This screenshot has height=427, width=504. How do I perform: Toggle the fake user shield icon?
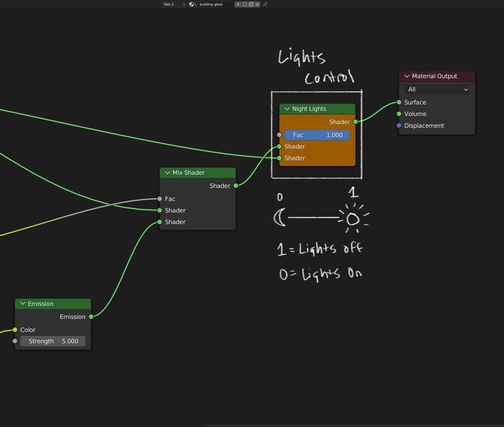click(x=245, y=4)
